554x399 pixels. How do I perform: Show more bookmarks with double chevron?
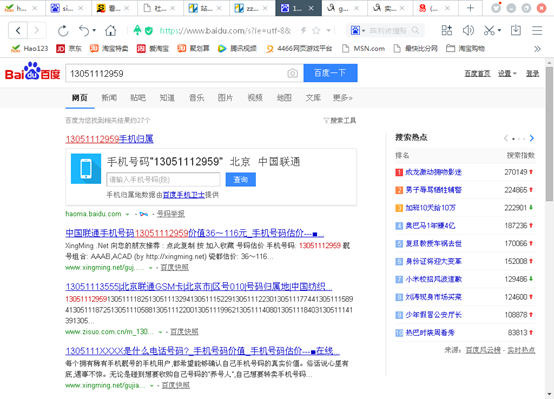[537, 49]
